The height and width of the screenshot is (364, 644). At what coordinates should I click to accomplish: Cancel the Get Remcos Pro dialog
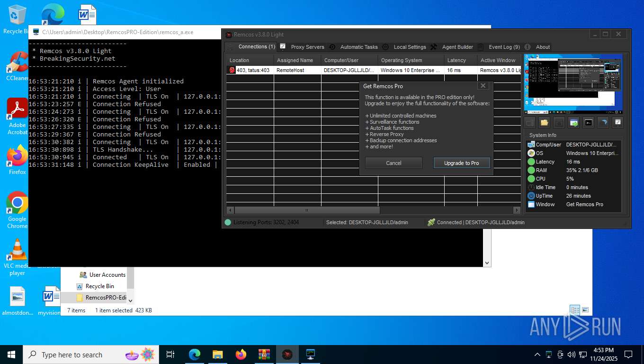coord(394,163)
